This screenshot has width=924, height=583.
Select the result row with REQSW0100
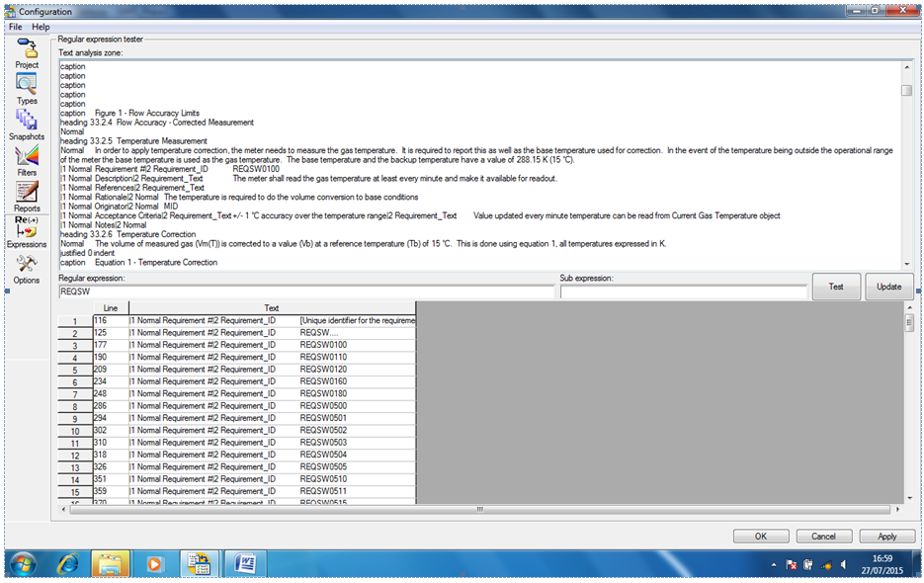(x=237, y=346)
